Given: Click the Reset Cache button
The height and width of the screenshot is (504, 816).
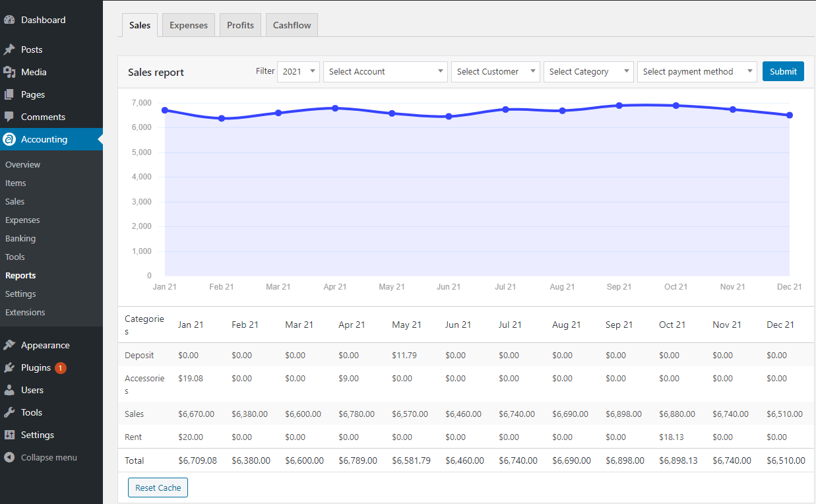Looking at the screenshot, I should pos(158,488).
